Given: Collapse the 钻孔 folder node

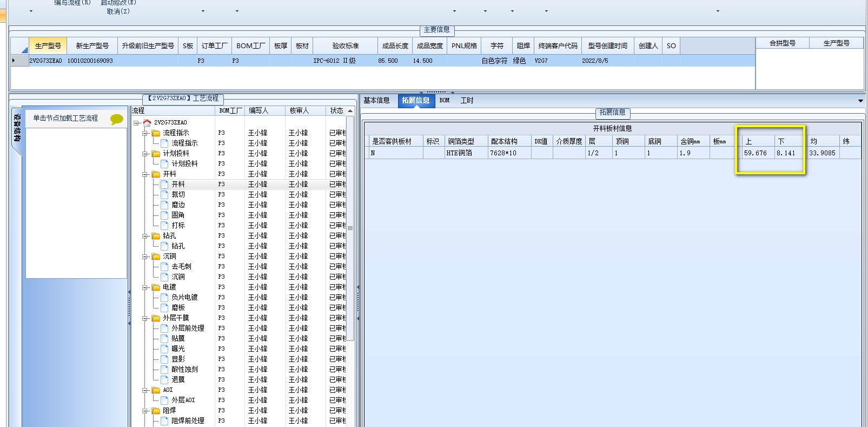Looking at the screenshot, I should [x=145, y=236].
